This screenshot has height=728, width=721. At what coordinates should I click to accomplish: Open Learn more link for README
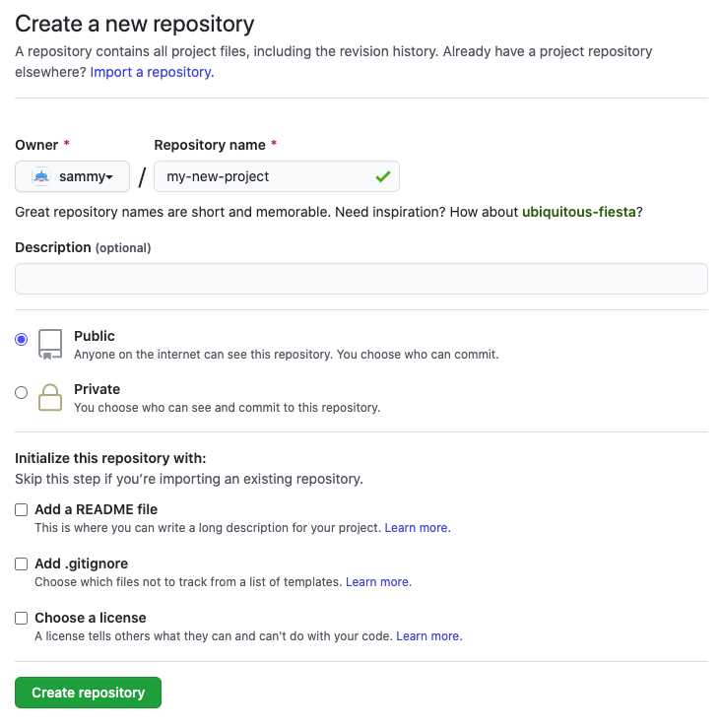click(418, 528)
